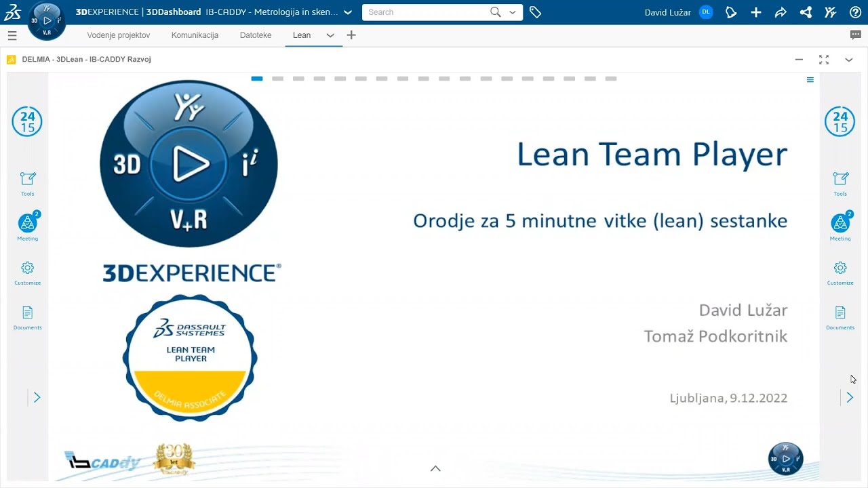Open the slide list menu icon

click(810, 80)
